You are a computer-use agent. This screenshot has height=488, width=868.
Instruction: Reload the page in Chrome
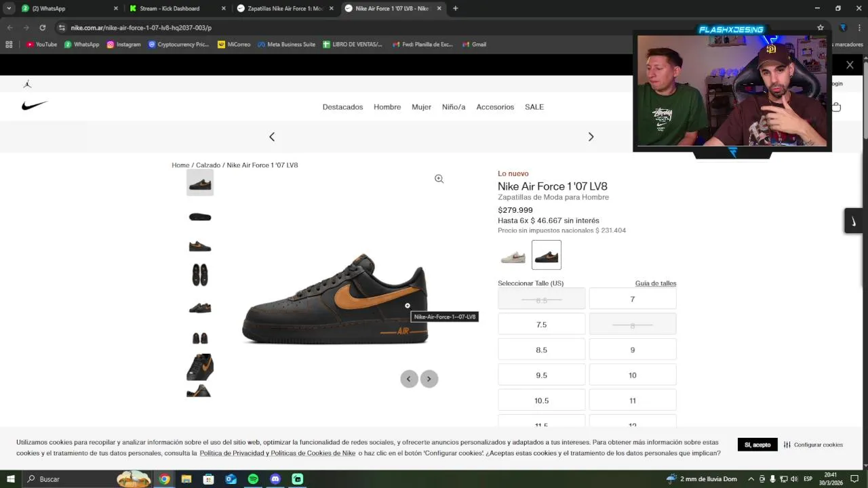(42, 28)
